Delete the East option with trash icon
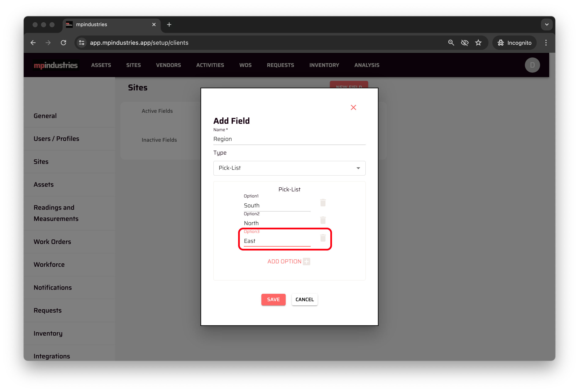 pos(323,238)
